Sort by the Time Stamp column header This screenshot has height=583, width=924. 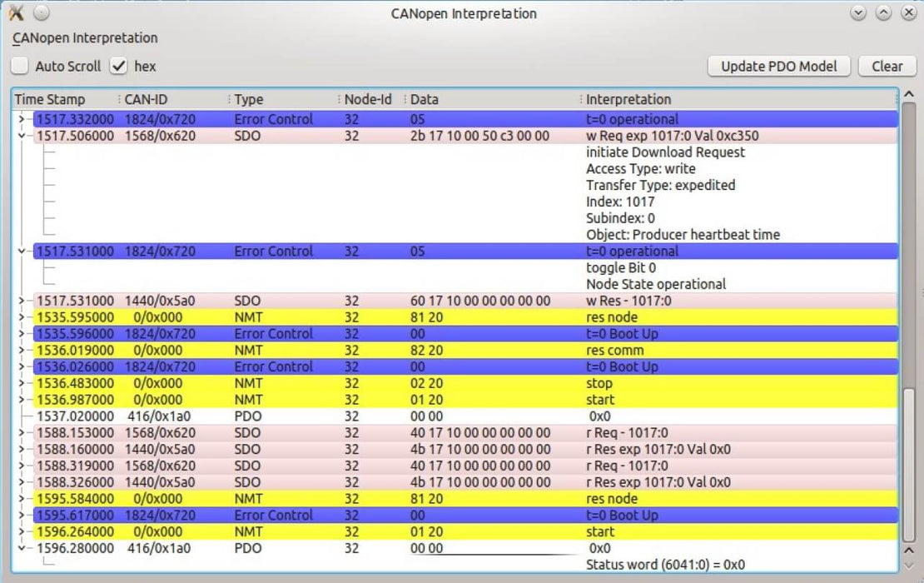[50, 100]
